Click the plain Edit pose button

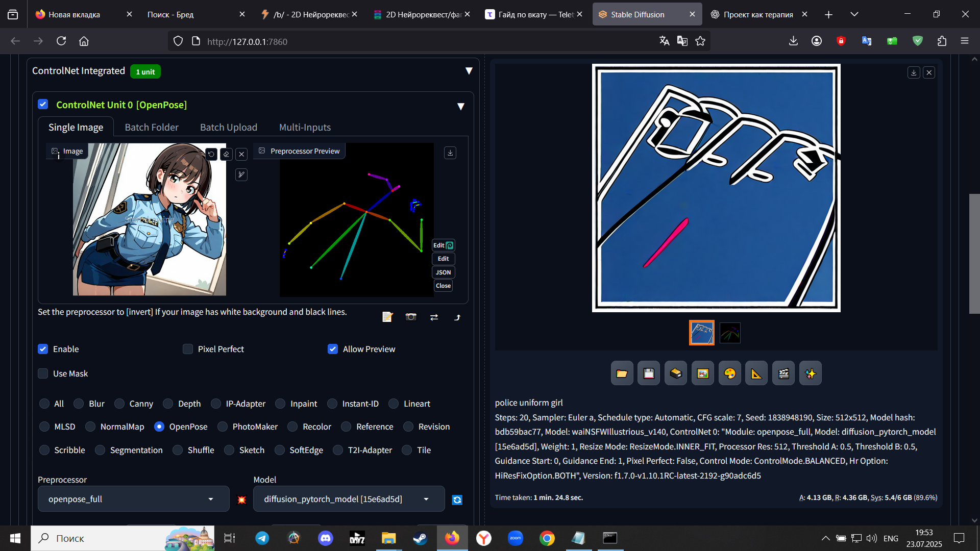tap(443, 259)
